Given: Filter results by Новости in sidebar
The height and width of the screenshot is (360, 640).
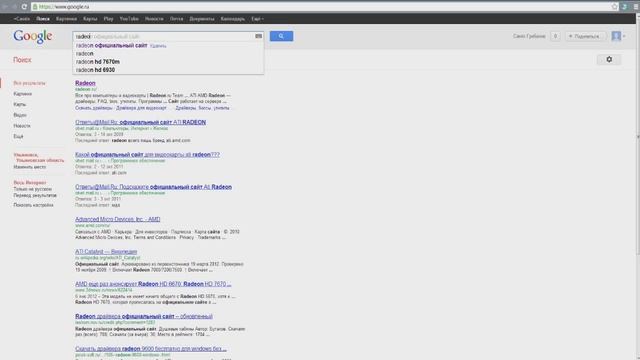Looking at the screenshot, I should click(22, 126).
